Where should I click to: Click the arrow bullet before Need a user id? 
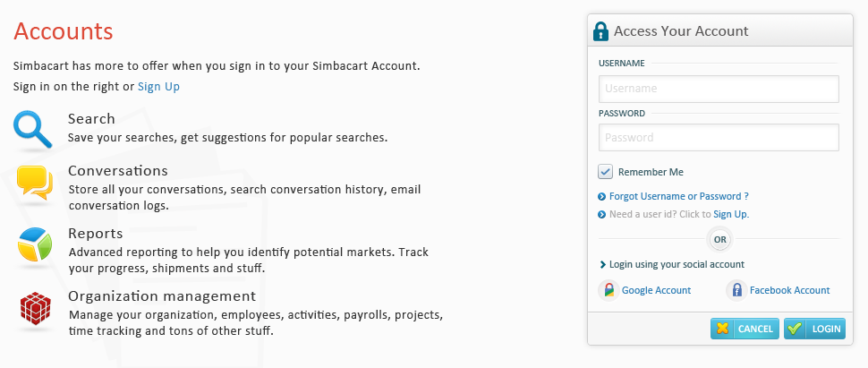tap(601, 215)
